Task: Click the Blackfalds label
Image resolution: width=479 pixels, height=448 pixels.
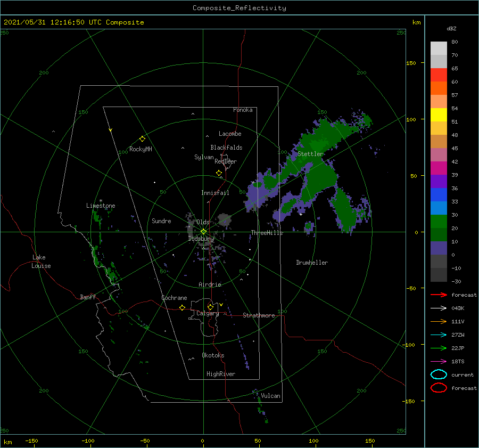Action: 226,148
